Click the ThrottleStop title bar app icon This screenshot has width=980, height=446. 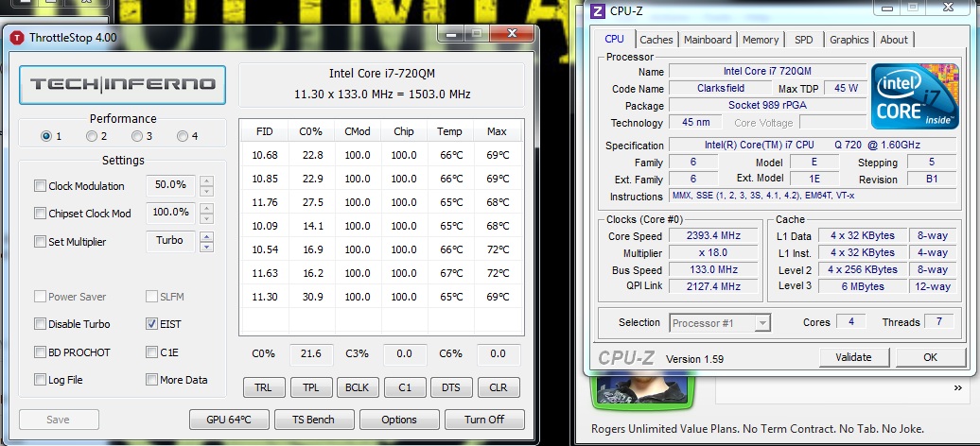tap(16, 38)
